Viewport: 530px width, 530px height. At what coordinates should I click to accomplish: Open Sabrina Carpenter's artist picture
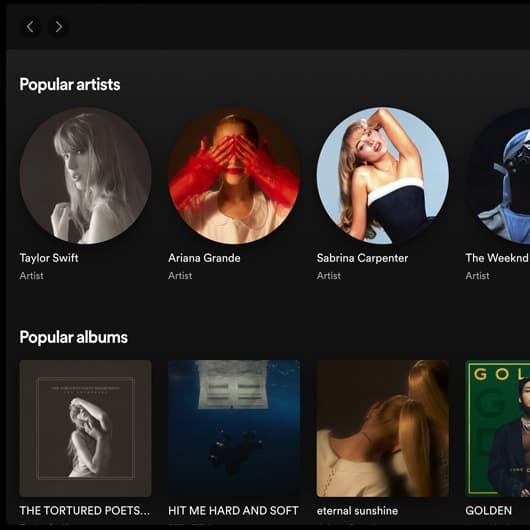(383, 175)
